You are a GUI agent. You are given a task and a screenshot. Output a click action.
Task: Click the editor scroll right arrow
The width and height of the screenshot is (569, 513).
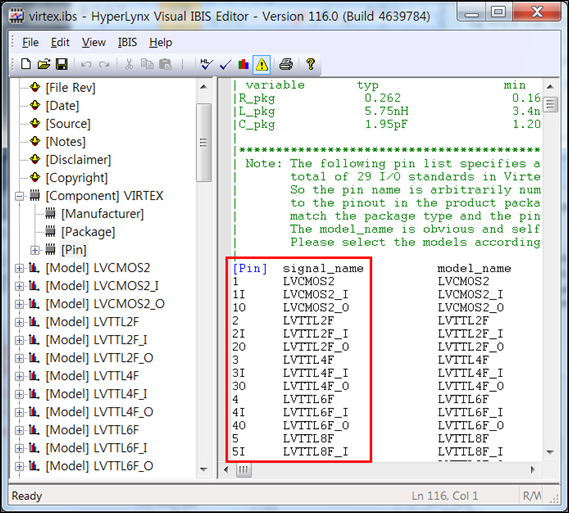pos(533,470)
